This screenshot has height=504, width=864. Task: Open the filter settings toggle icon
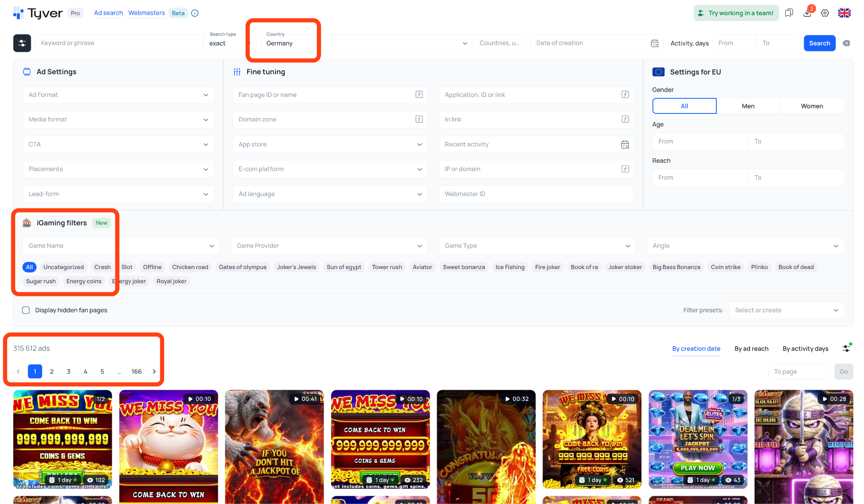tap(22, 43)
